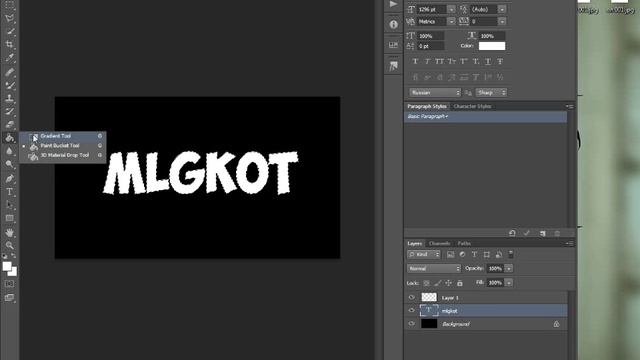Open the Layers panel options menu

[x=570, y=244]
